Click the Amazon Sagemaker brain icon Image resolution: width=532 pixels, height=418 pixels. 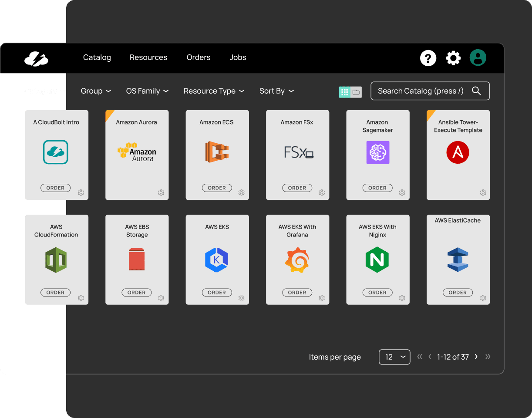pos(378,152)
